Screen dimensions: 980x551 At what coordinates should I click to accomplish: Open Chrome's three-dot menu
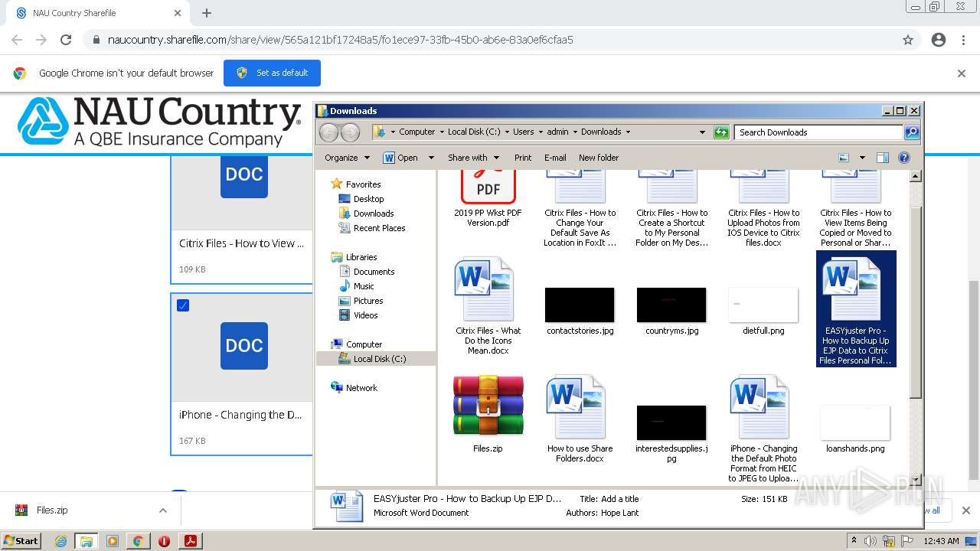coord(963,40)
